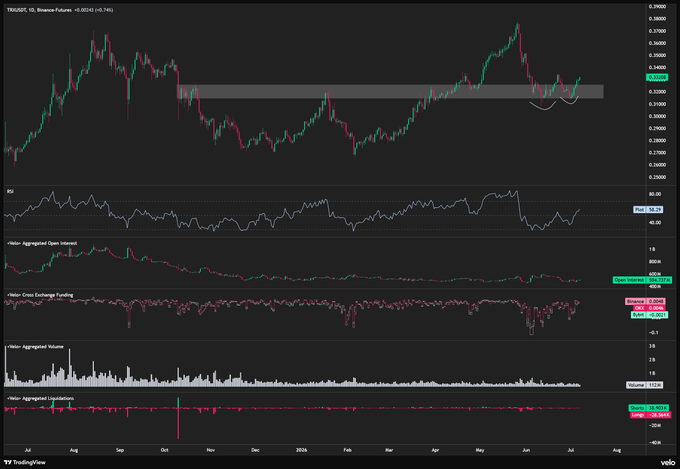
Task: Click the 2026 label on time axis
Action: click(301, 450)
